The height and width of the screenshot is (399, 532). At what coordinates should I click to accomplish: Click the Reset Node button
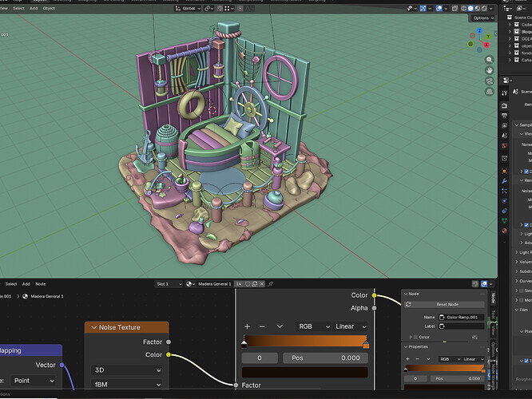click(444, 304)
